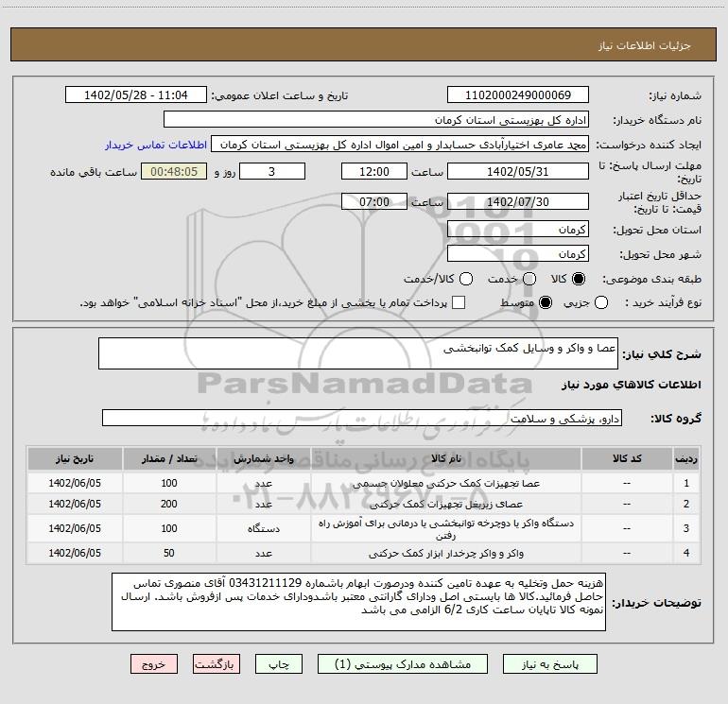Click the چاپ print button
This screenshot has height=704, width=728.
tap(279, 664)
